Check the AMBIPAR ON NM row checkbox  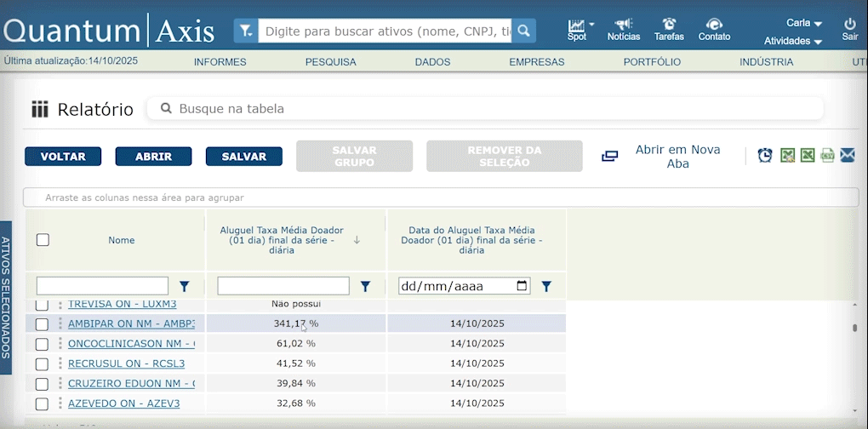[42, 324]
